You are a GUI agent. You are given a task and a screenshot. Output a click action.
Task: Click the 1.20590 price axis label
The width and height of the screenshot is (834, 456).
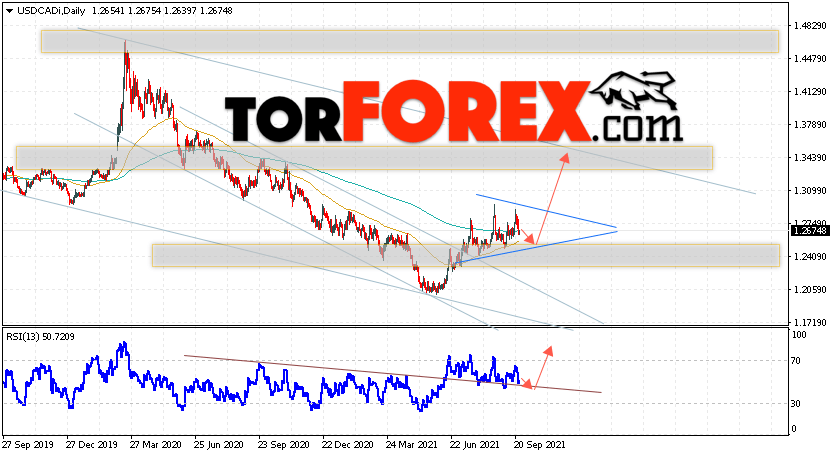point(810,289)
